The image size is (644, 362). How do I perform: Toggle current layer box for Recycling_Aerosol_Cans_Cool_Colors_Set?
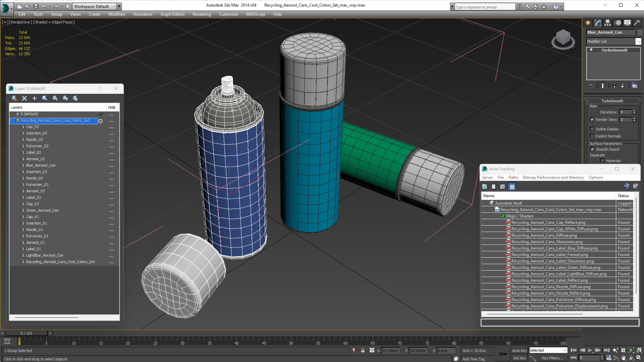click(100, 121)
